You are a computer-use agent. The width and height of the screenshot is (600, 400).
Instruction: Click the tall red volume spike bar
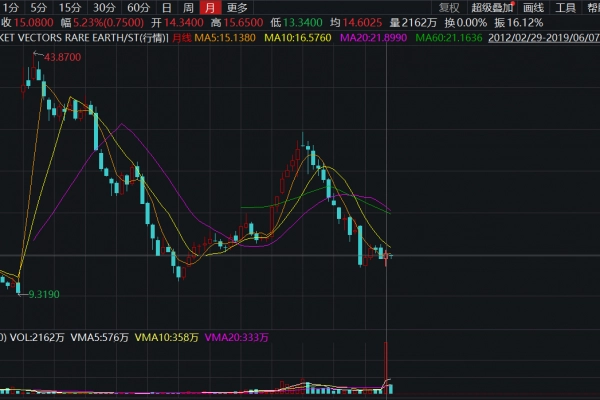(x=386, y=367)
